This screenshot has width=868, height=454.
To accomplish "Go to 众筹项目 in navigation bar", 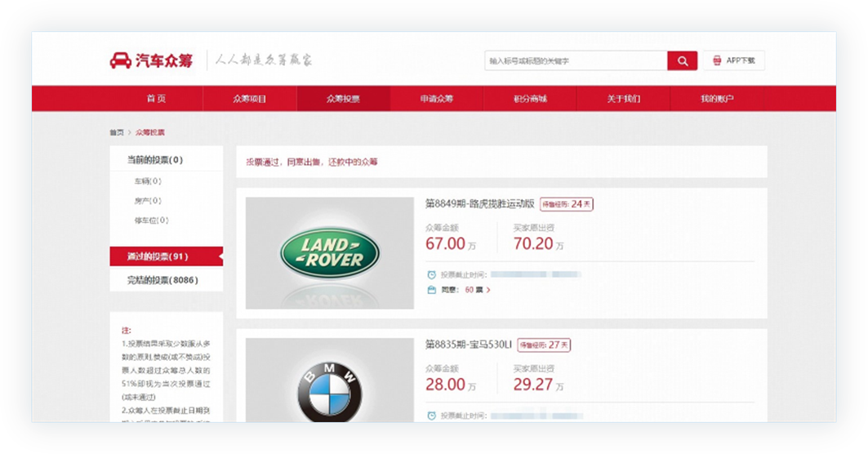I will click(250, 99).
